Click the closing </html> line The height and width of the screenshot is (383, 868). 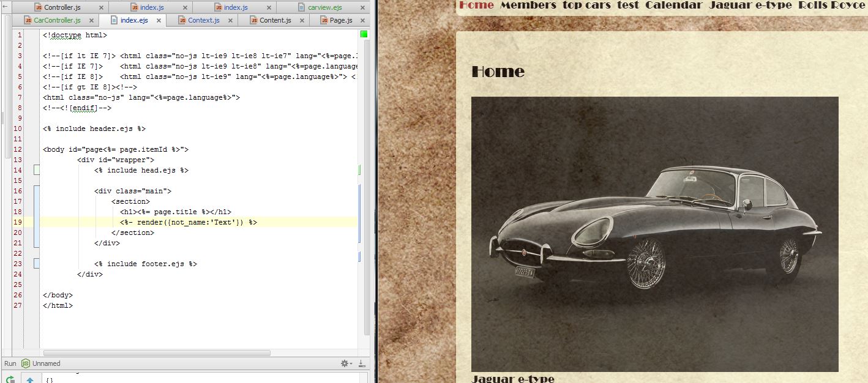pyautogui.click(x=58, y=305)
